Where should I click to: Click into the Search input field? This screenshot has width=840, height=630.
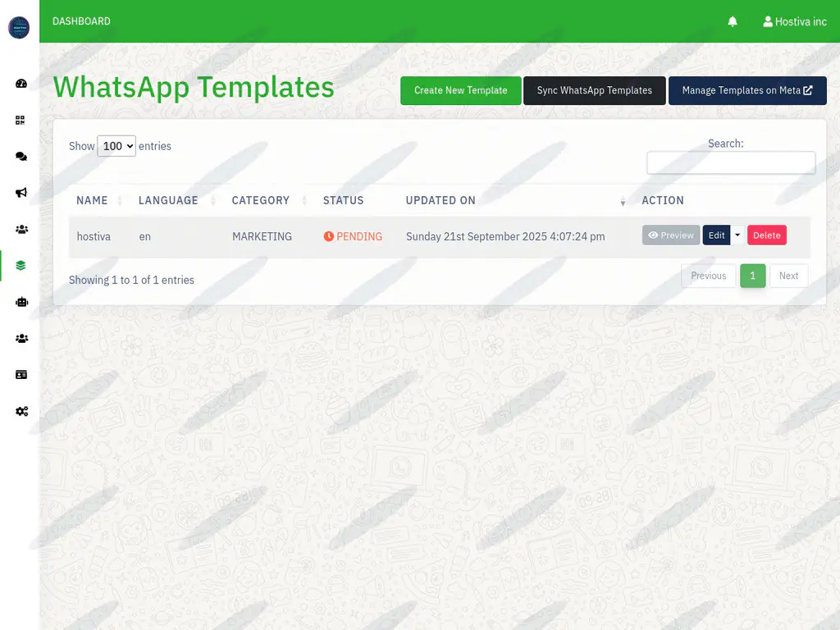point(730,162)
